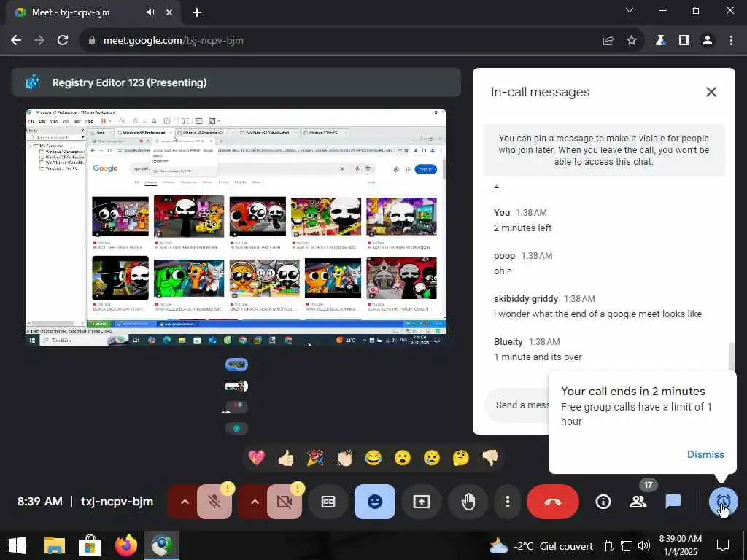The height and width of the screenshot is (560, 747).
Task: Click the Registry Editor 123 presenting thumbnail
Action: click(236, 227)
